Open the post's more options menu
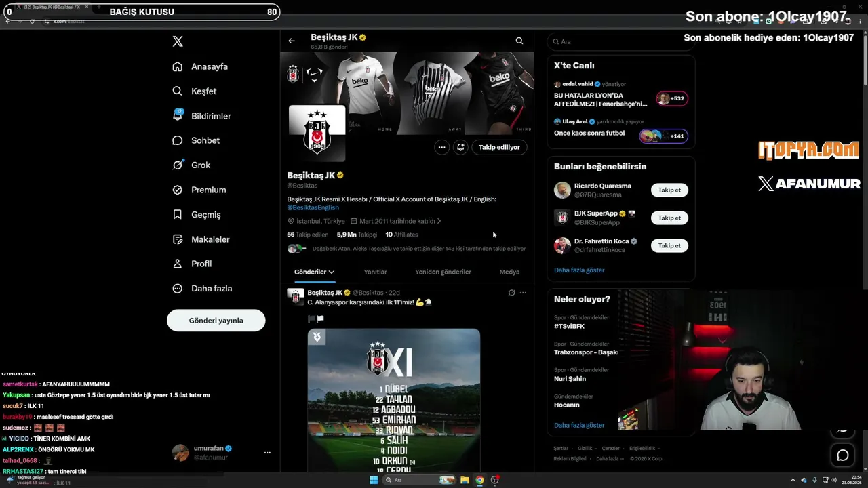Viewport: 868px width, 488px height. (x=523, y=293)
